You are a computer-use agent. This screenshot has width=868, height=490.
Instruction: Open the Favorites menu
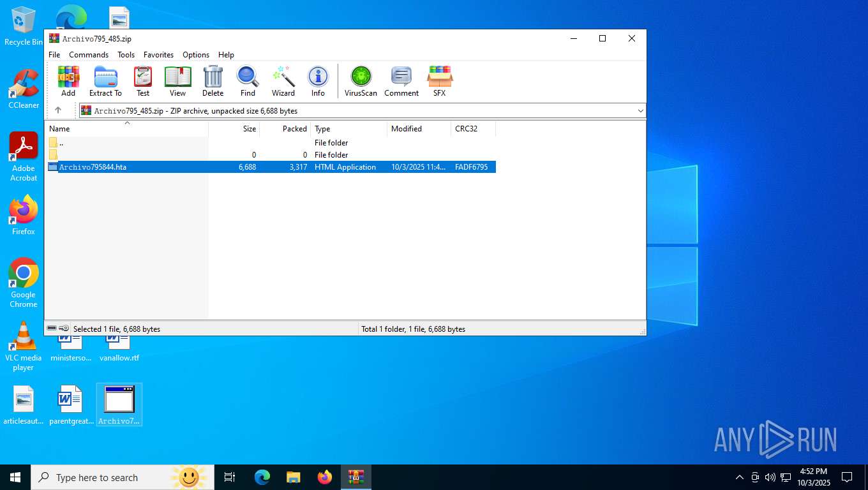(x=158, y=55)
